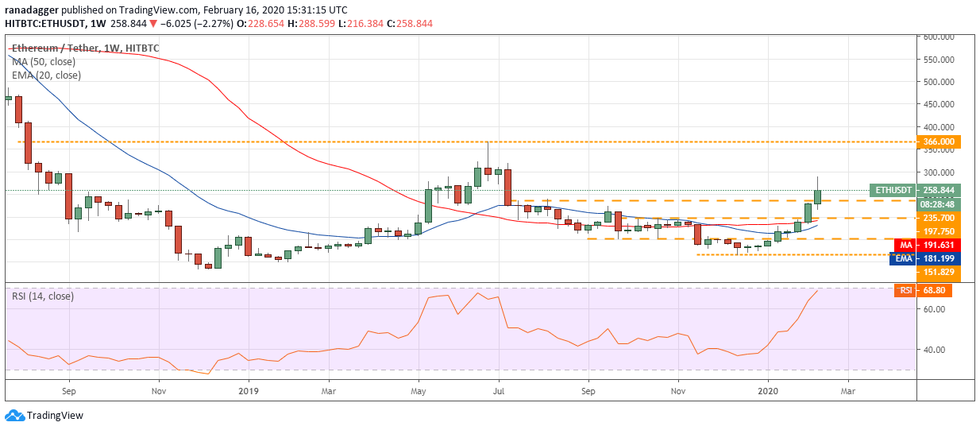Image resolution: width=980 pixels, height=430 pixels.
Task: Click the TradingView logo icon
Action: [x=14, y=415]
